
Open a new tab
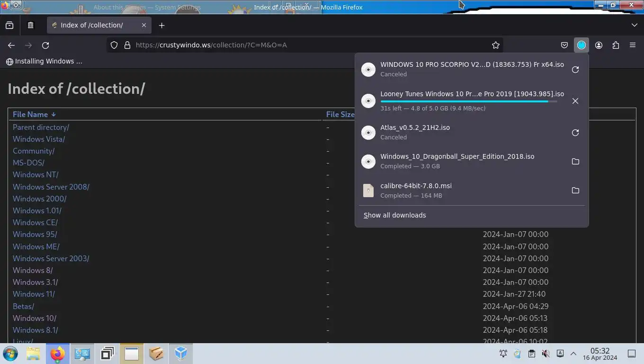161,25
